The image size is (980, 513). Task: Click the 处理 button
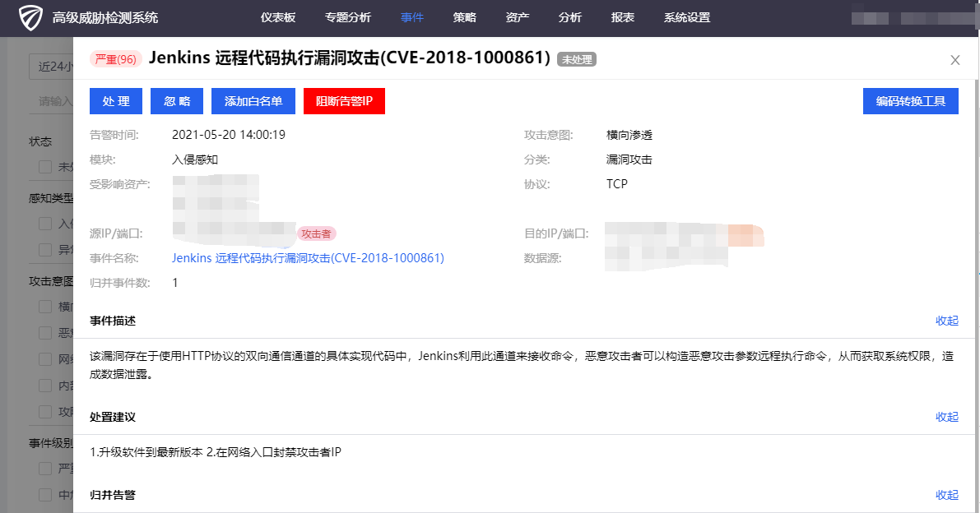[116, 101]
